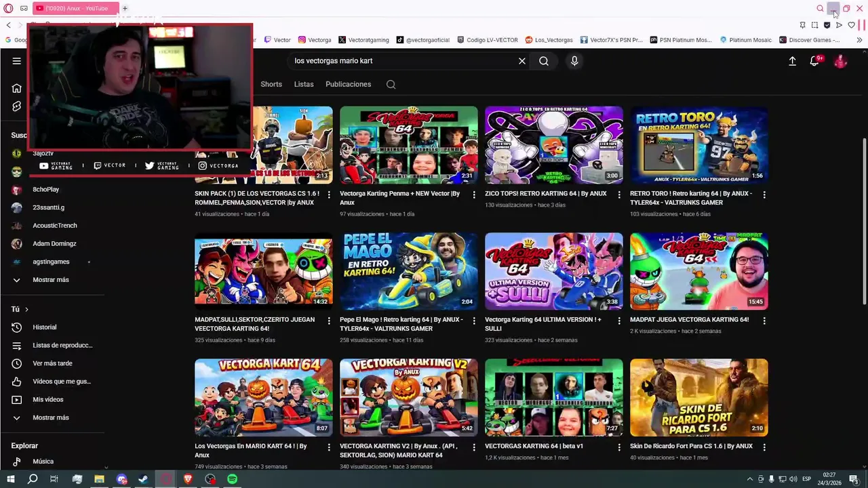Open the YouTube notifications bell
This screenshot has width=868, height=488.
pos(815,61)
